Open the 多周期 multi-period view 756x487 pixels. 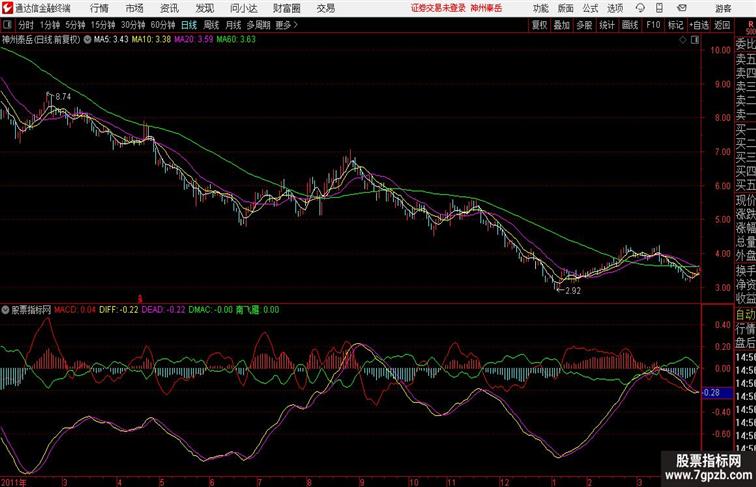[259, 25]
